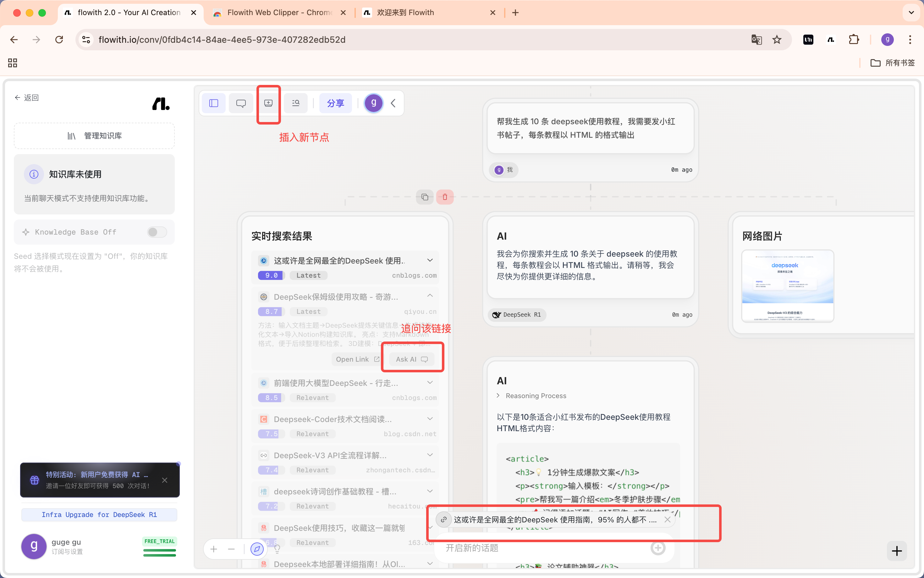Click the FREE_TRIAL badge
This screenshot has width=924, height=578.
160,541
